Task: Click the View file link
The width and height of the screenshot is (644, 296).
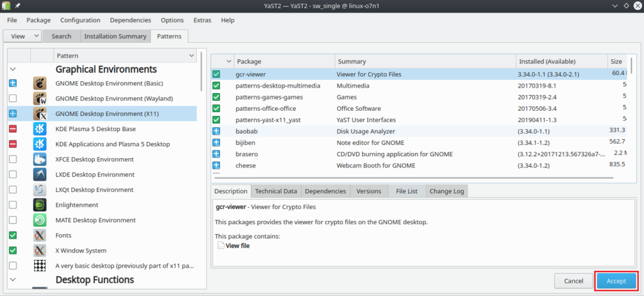Action: pos(237,246)
